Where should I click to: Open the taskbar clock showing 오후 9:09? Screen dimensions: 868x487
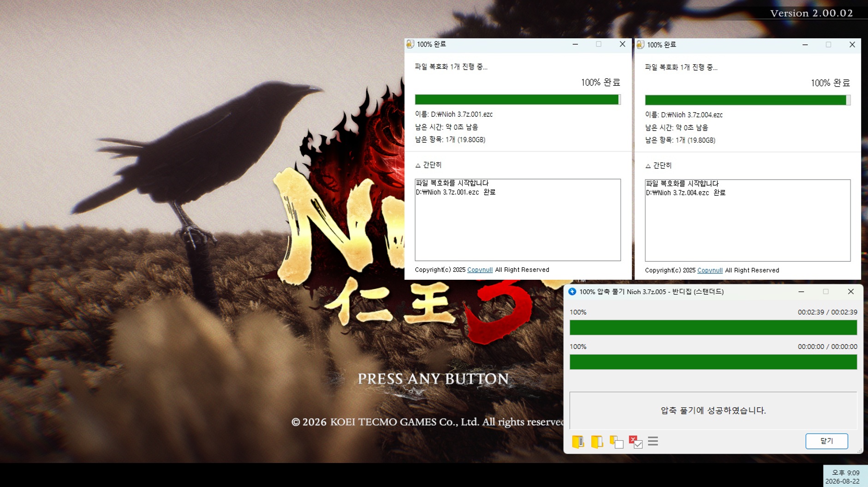[845, 476]
